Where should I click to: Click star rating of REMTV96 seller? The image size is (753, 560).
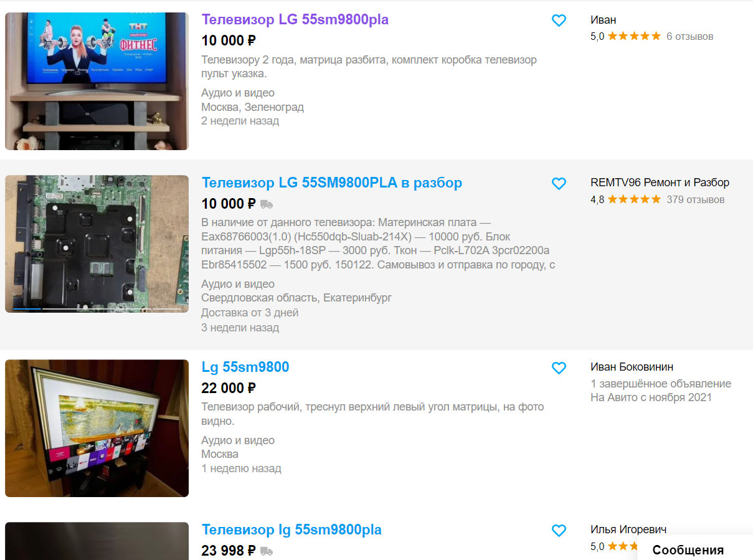[x=634, y=199]
